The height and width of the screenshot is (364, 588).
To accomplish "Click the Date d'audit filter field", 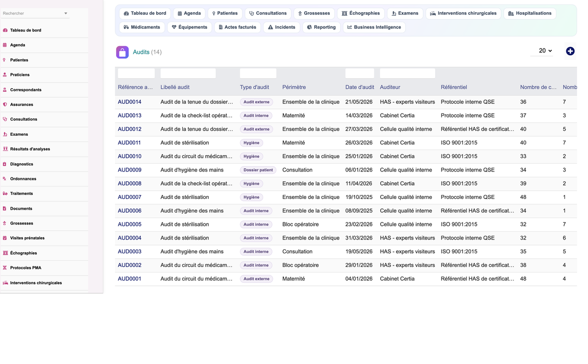I will pyautogui.click(x=360, y=73).
